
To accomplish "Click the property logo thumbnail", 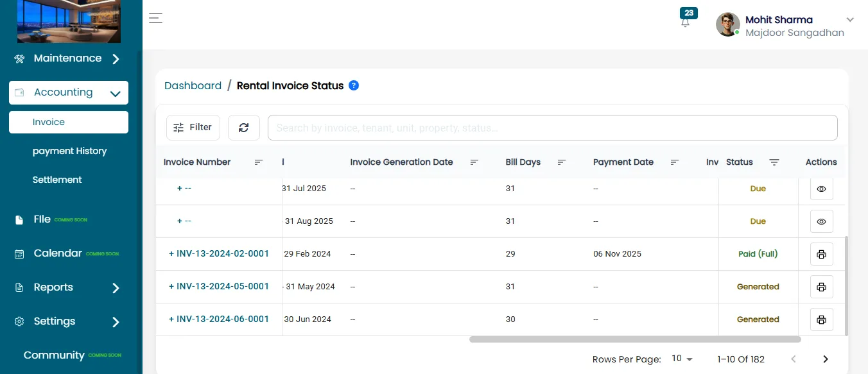I will [x=69, y=21].
